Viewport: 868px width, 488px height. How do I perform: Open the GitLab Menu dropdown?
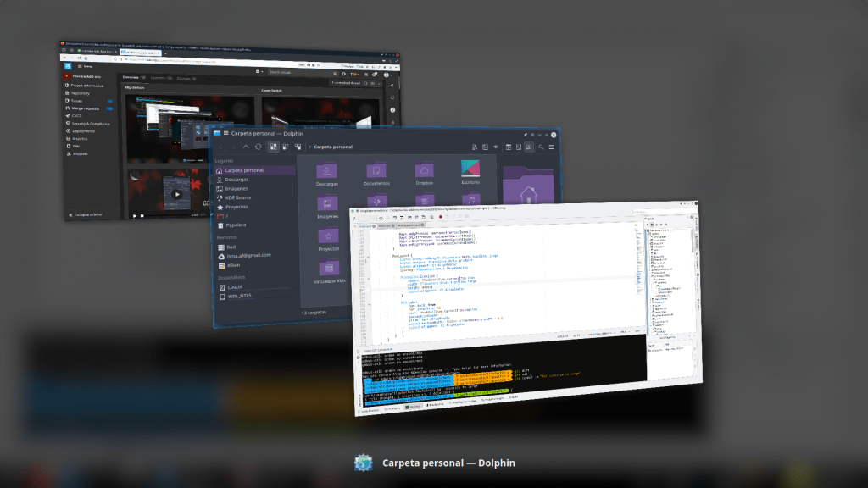(86, 64)
